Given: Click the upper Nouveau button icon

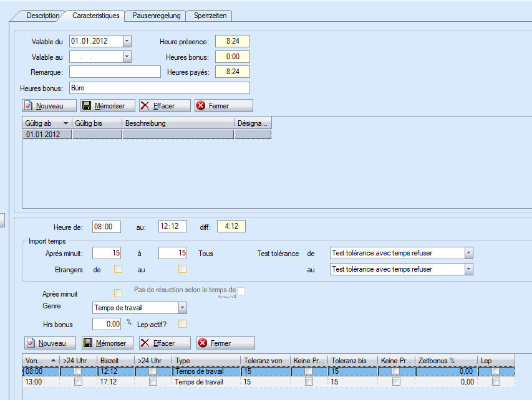Looking at the screenshot, I should pyautogui.click(x=29, y=106).
